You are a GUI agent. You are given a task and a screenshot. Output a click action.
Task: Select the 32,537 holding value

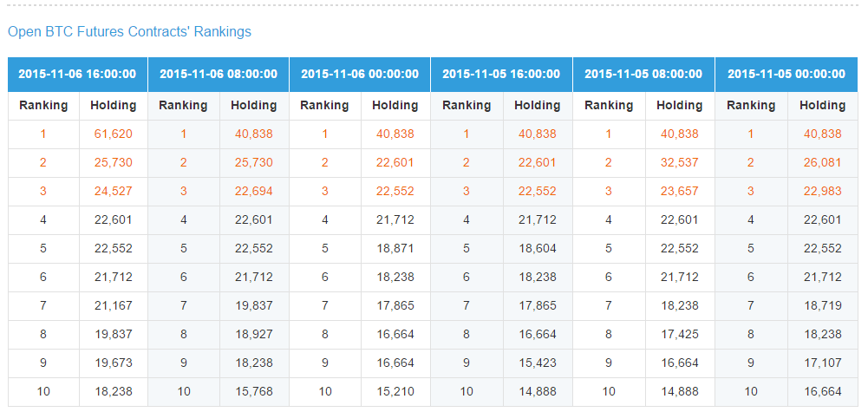(x=680, y=163)
